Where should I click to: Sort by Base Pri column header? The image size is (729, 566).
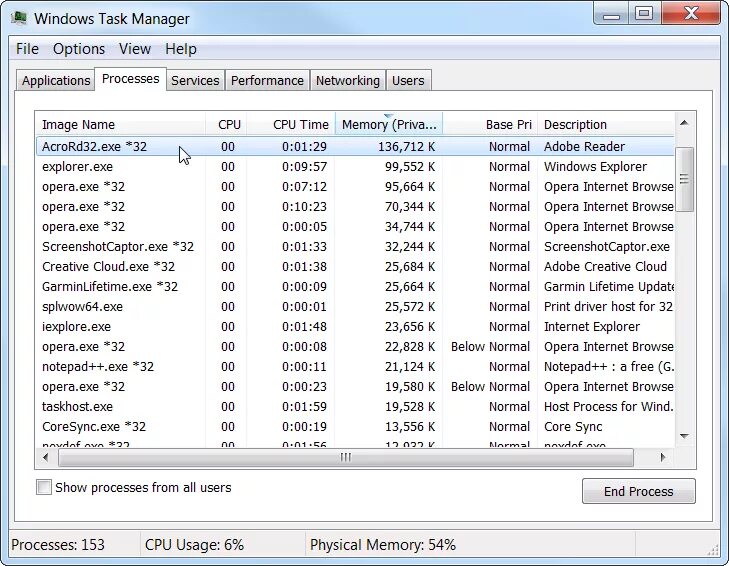tap(490, 124)
